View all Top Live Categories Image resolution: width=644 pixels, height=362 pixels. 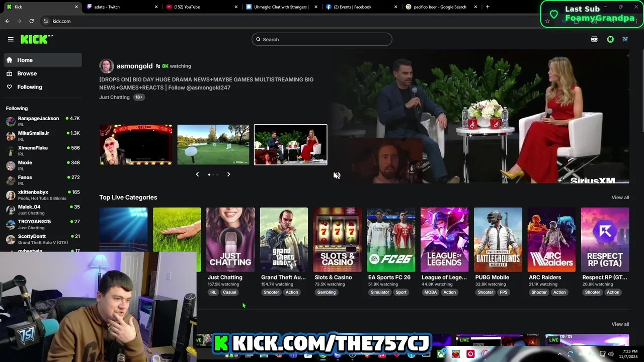tap(620, 198)
